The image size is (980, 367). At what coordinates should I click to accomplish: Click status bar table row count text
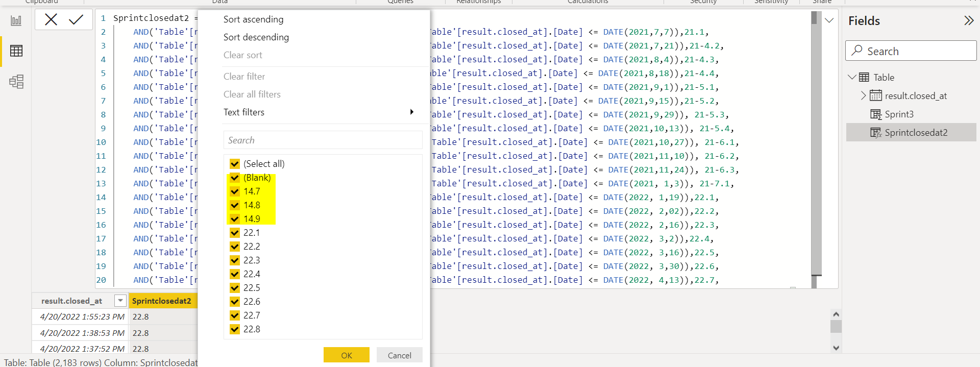[53, 362]
